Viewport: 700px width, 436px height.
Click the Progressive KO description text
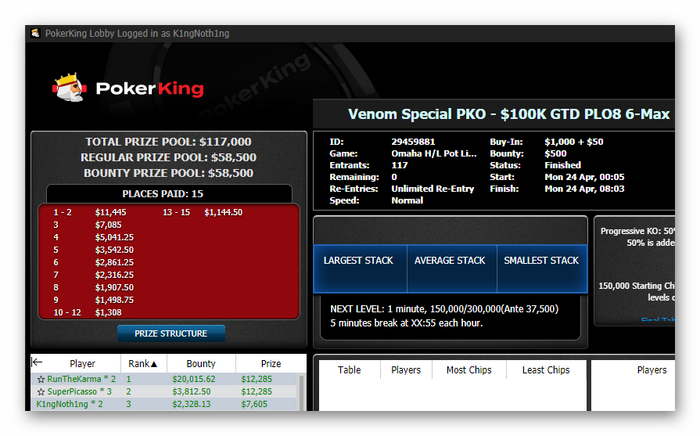[x=638, y=237]
